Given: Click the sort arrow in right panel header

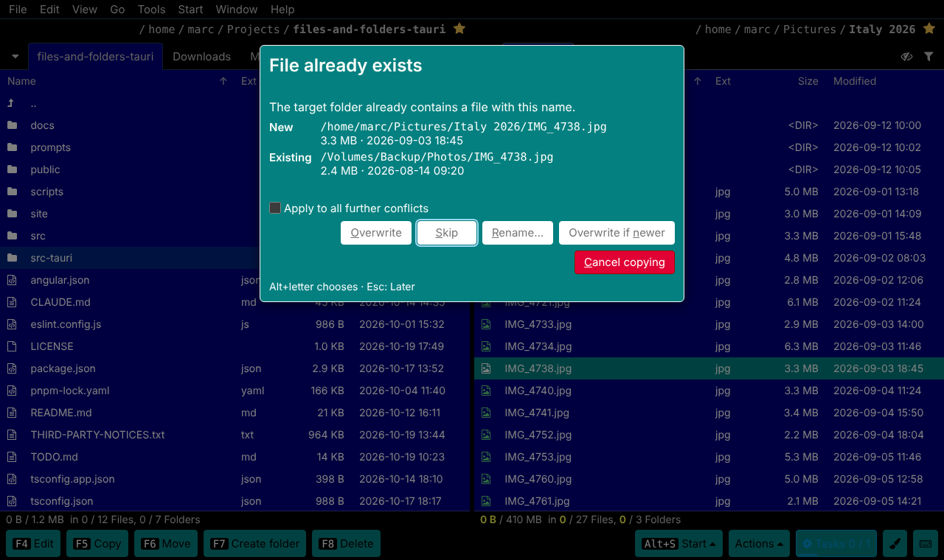Looking at the screenshot, I should click(698, 81).
